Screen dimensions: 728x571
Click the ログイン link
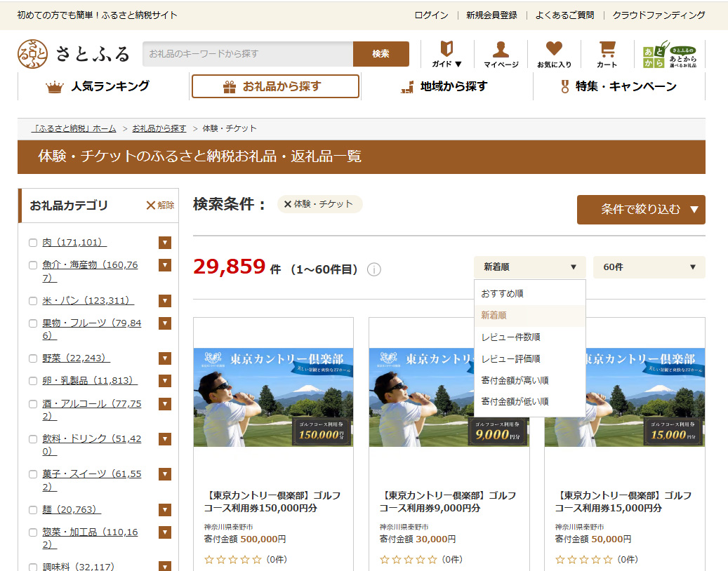pos(431,15)
